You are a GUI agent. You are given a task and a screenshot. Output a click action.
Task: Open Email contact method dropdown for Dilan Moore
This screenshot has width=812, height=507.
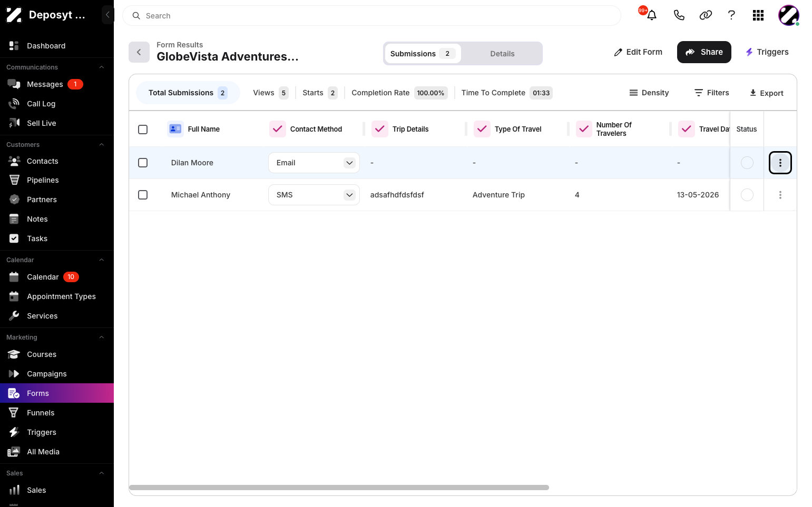click(314, 163)
